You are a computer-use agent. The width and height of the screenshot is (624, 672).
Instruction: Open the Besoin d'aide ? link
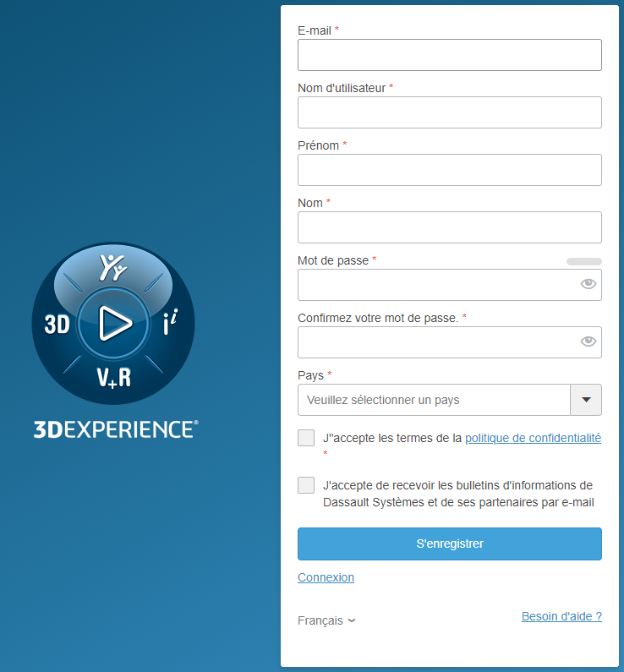(561, 616)
